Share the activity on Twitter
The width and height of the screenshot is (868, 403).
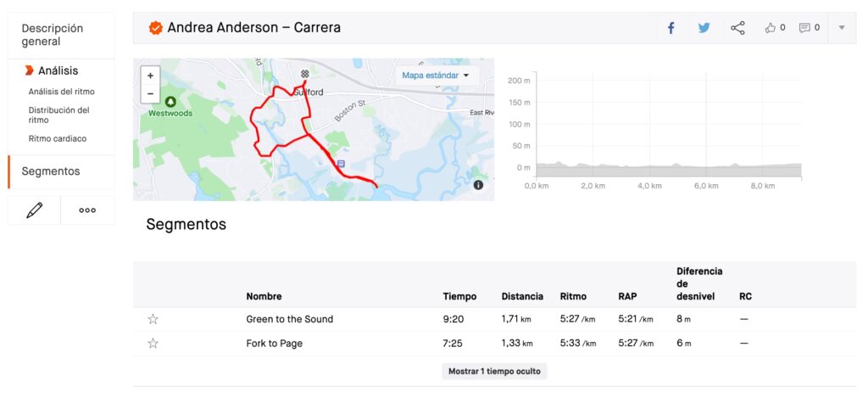tap(704, 28)
